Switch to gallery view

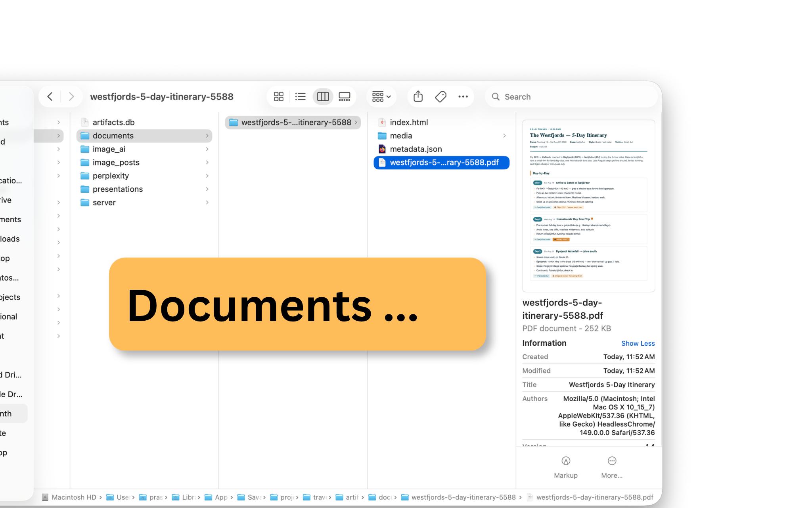[x=345, y=96]
